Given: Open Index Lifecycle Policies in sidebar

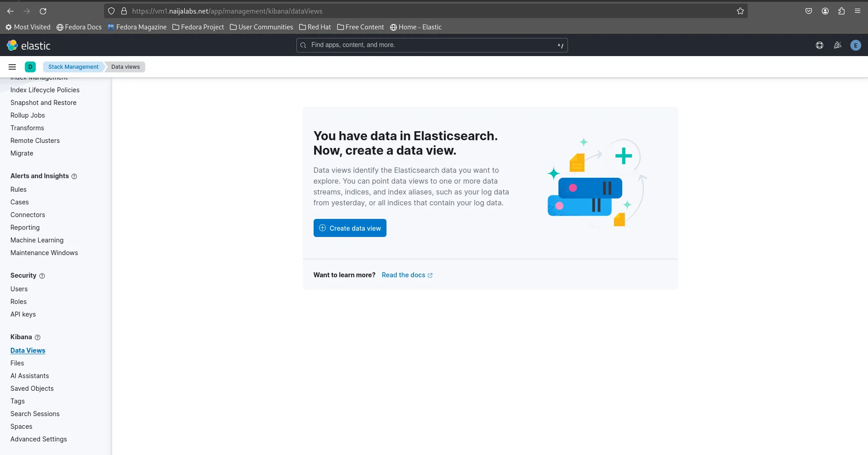Looking at the screenshot, I should [x=45, y=90].
